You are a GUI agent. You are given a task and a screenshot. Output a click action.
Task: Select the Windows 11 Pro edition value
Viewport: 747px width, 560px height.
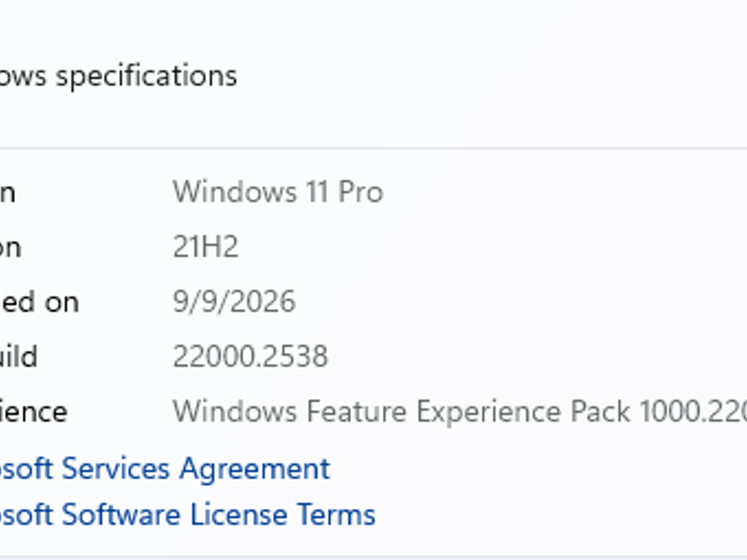278,192
